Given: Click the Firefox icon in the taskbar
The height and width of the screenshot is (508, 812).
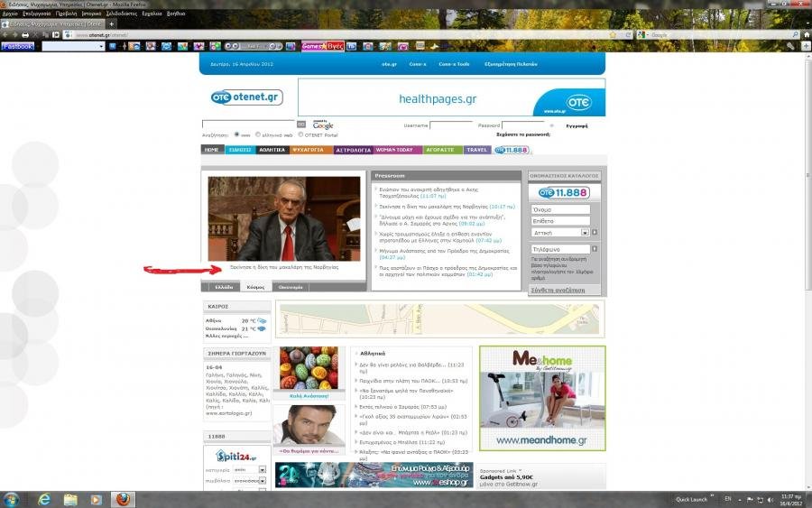Looking at the screenshot, I should point(122,499).
